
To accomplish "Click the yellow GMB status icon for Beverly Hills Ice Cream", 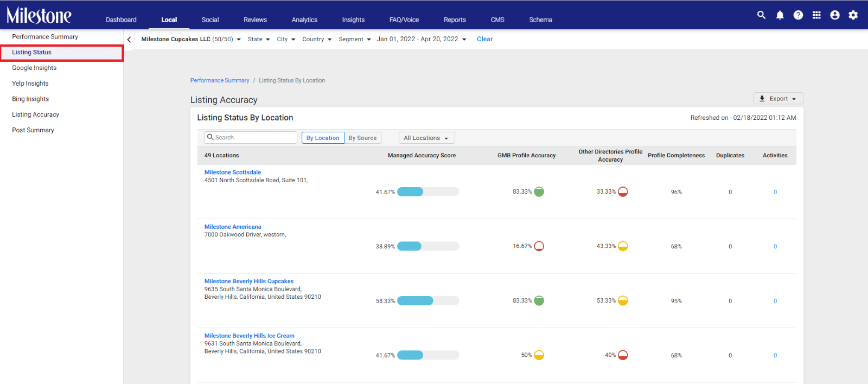I will coord(539,355).
